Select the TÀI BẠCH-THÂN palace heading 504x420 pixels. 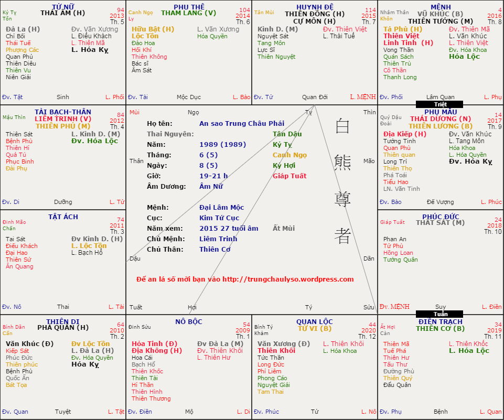62,112
